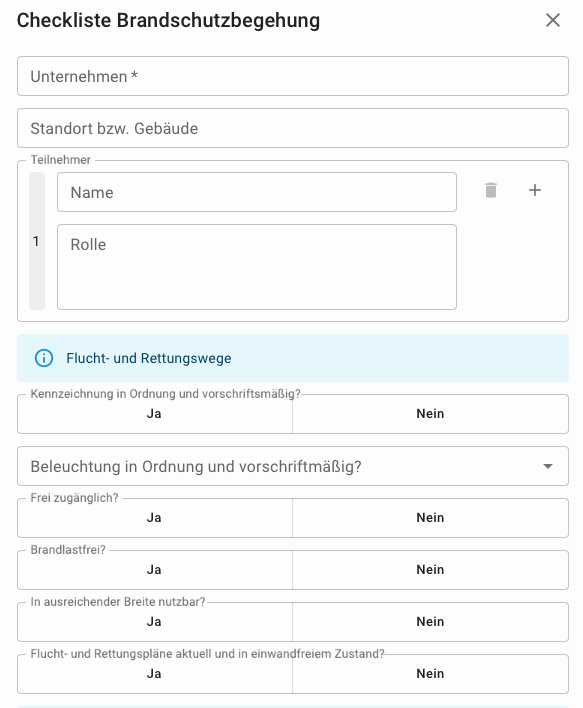Viewport: 583px width, 708px height.
Task: Choose Nein for Frei zugänglich
Action: pos(430,518)
